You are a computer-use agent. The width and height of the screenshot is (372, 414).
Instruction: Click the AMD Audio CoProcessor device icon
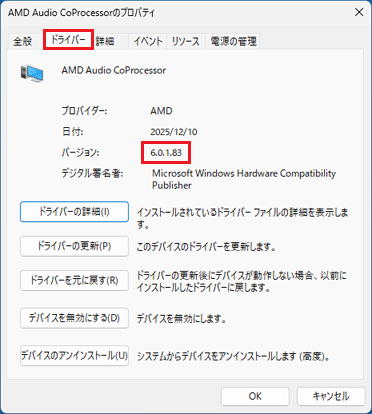click(32, 73)
